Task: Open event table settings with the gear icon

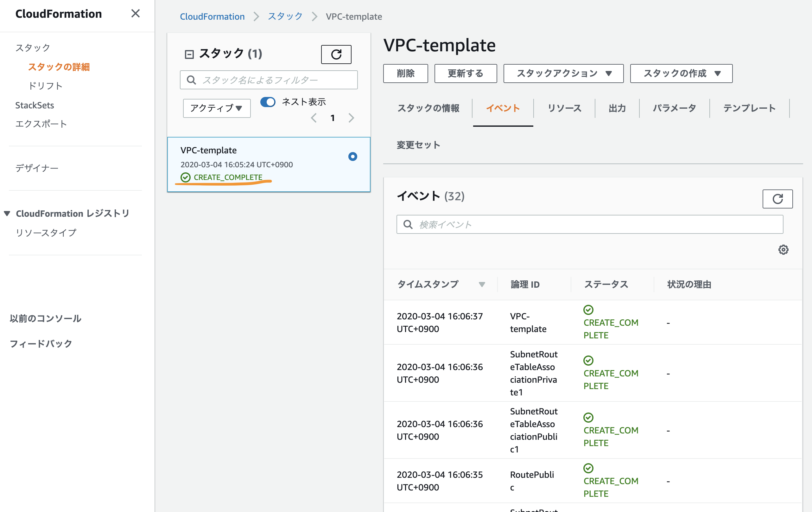Action: tap(783, 250)
